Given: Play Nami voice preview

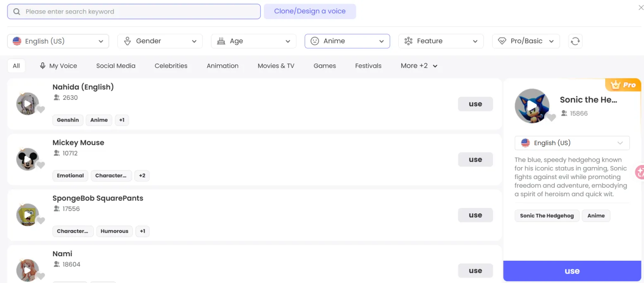Looking at the screenshot, I should [27, 270].
